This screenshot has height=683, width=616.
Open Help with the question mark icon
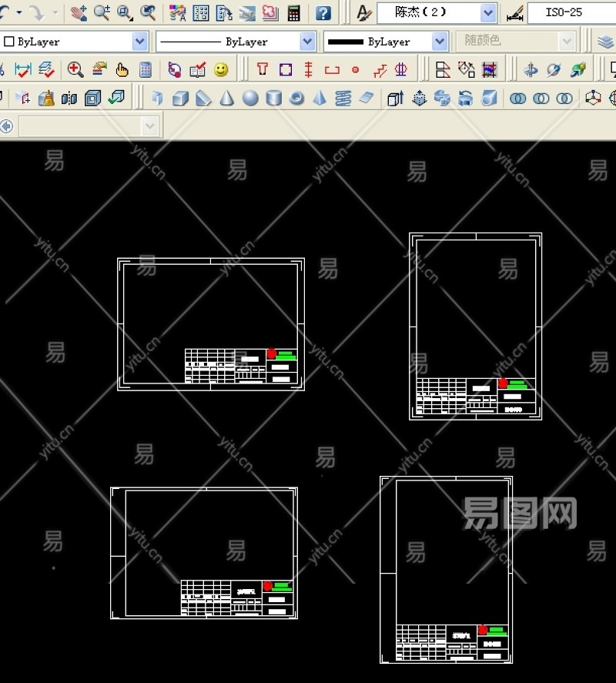[x=323, y=13]
